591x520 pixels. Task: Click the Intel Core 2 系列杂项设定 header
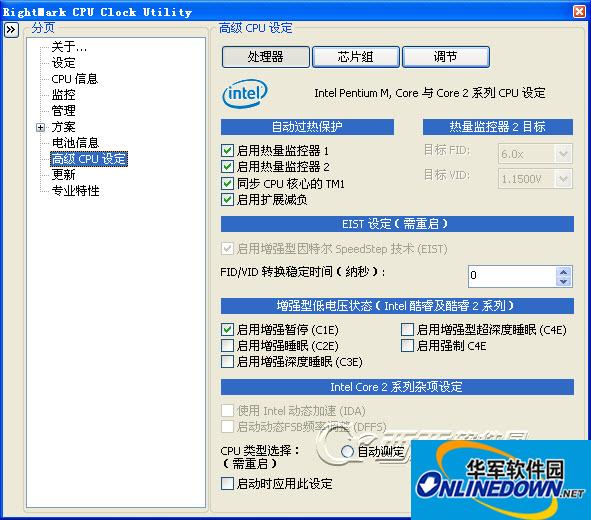(397, 387)
